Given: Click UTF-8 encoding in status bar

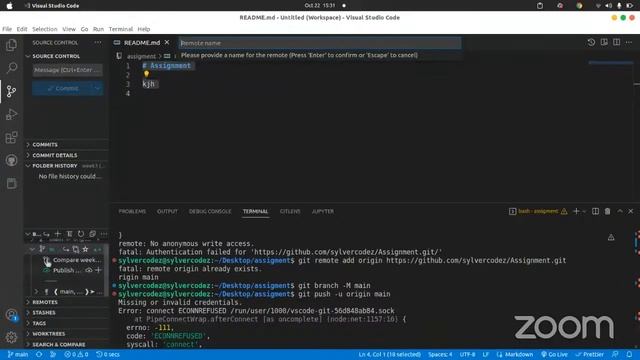Looking at the screenshot, I should coord(467,355).
